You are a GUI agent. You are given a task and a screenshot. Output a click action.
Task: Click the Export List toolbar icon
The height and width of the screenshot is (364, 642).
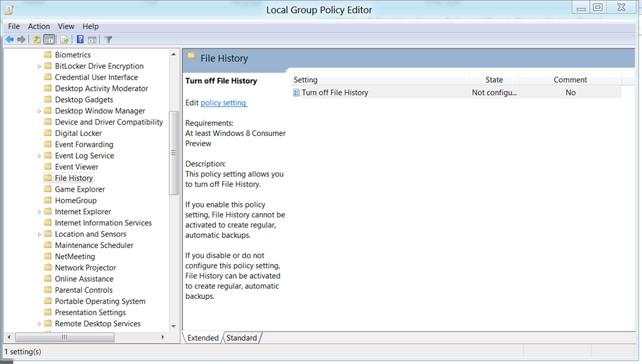click(x=65, y=39)
